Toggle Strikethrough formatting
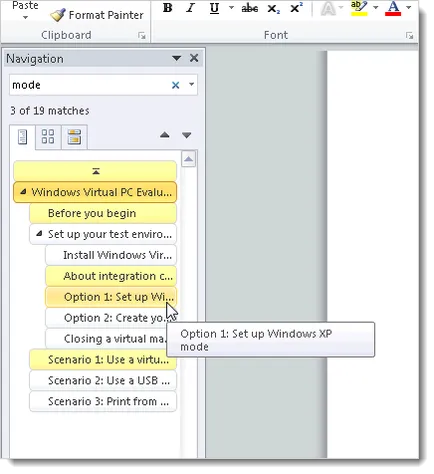434x474 pixels. [x=250, y=8]
